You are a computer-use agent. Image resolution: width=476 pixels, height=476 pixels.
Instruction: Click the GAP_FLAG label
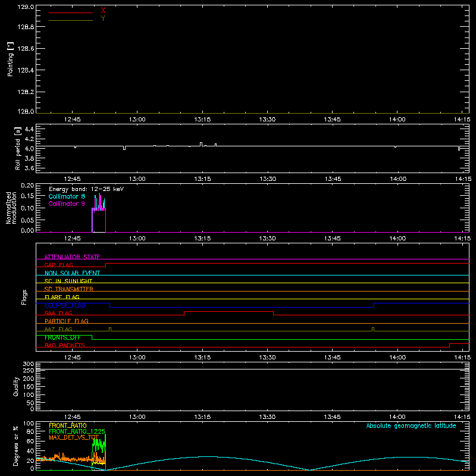coord(58,265)
